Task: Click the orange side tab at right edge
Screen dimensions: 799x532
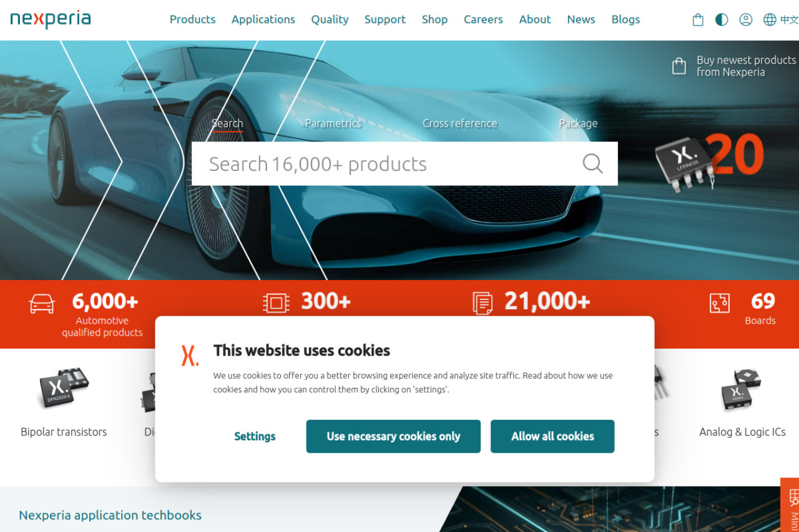Action: click(x=790, y=505)
